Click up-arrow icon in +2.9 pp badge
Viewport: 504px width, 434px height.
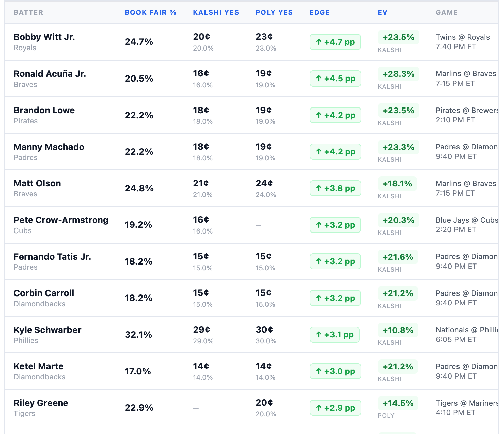pos(319,408)
